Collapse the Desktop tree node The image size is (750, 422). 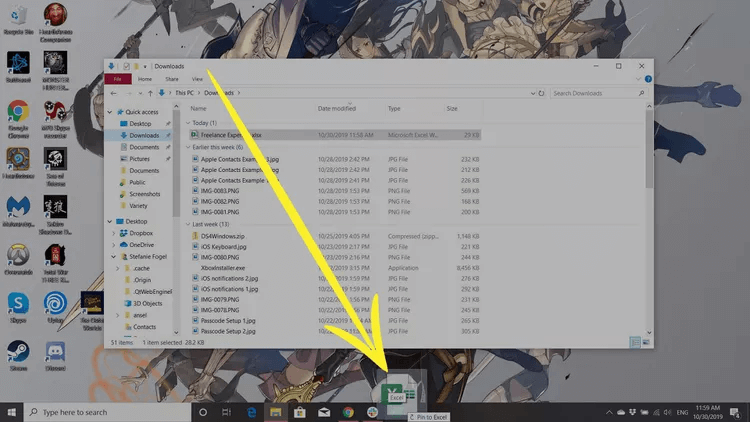click(110, 222)
